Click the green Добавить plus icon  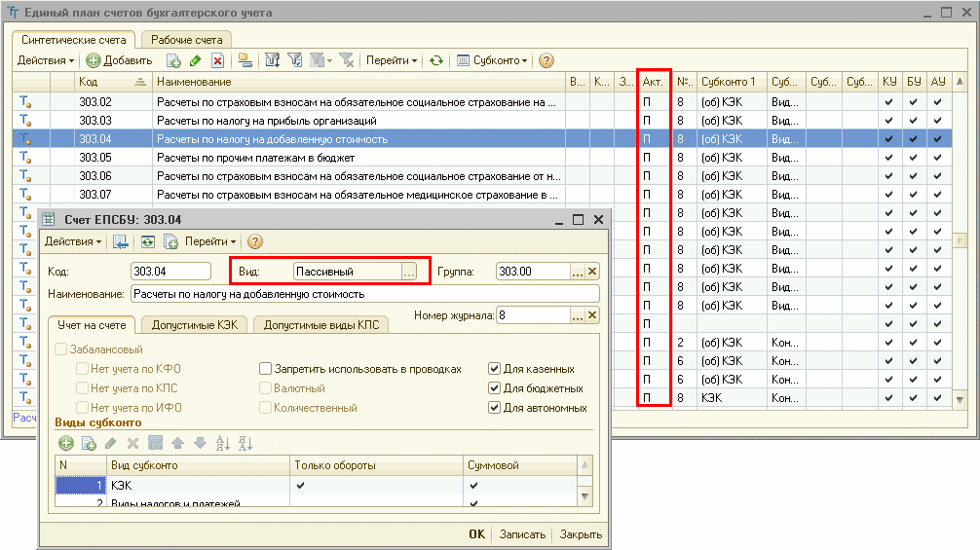94,60
